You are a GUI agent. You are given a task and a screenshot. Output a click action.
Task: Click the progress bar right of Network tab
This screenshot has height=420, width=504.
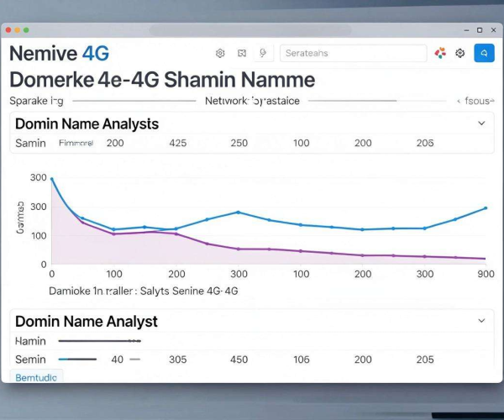(377, 101)
